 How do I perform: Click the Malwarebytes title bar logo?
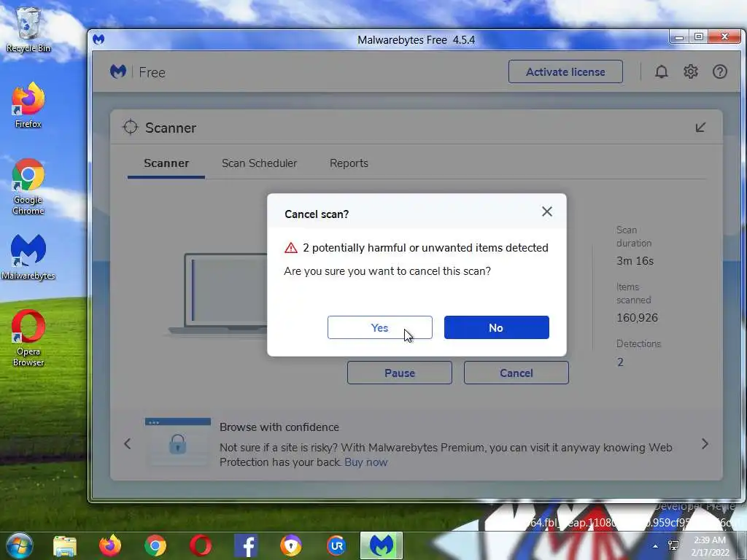click(98, 39)
